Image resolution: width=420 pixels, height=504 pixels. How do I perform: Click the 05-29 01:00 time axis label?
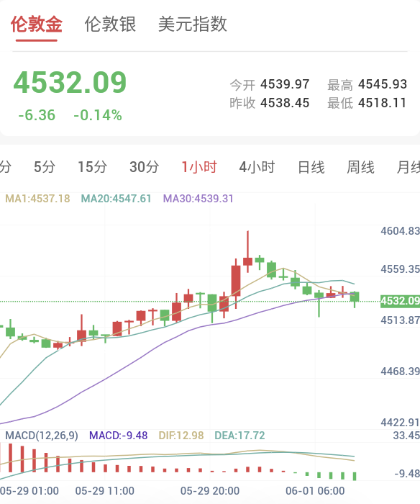pyautogui.click(x=29, y=491)
